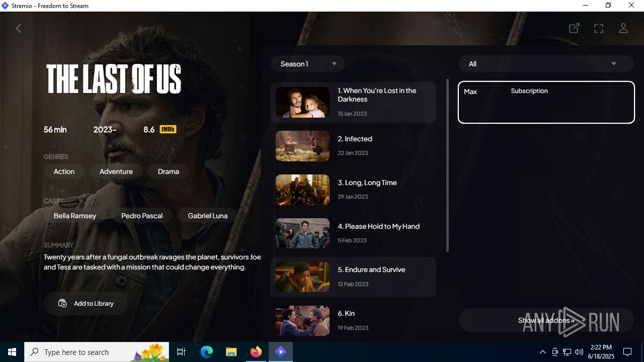
Task: Click the Endure and Survive thumbnail
Action: [302, 277]
